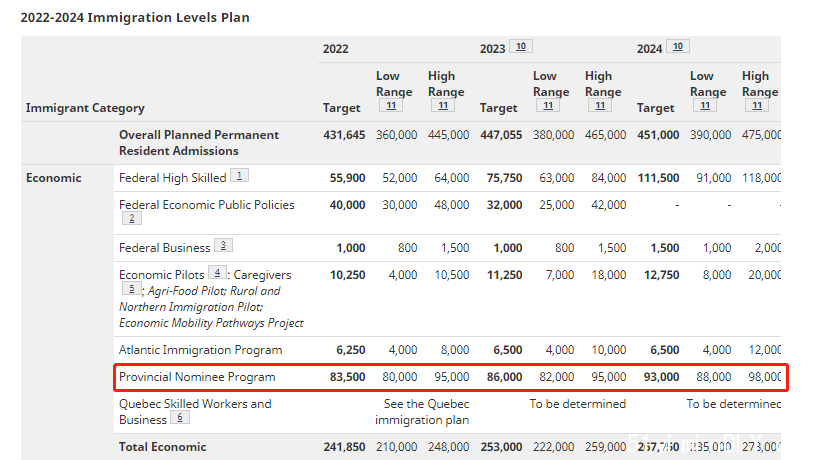Select Provincial Nominee Program 2023 target 86,000

click(x=504, y=377)
